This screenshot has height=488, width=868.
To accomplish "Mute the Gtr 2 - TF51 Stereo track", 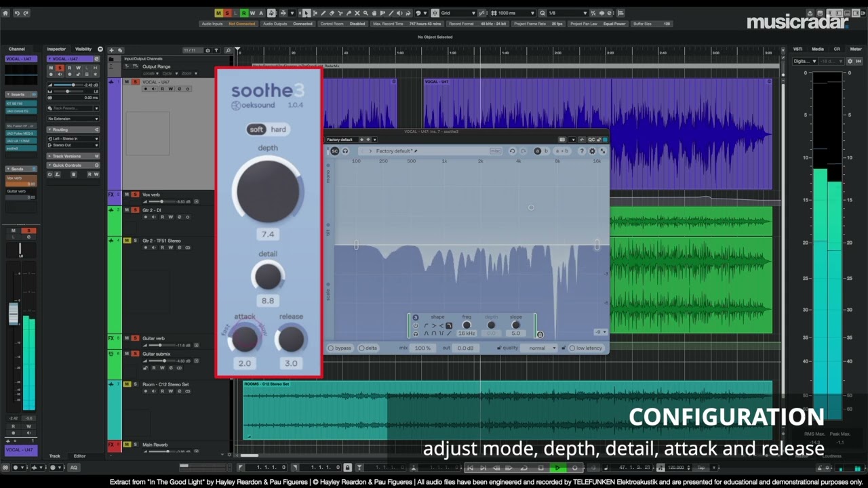I will [x=127, y=241].
